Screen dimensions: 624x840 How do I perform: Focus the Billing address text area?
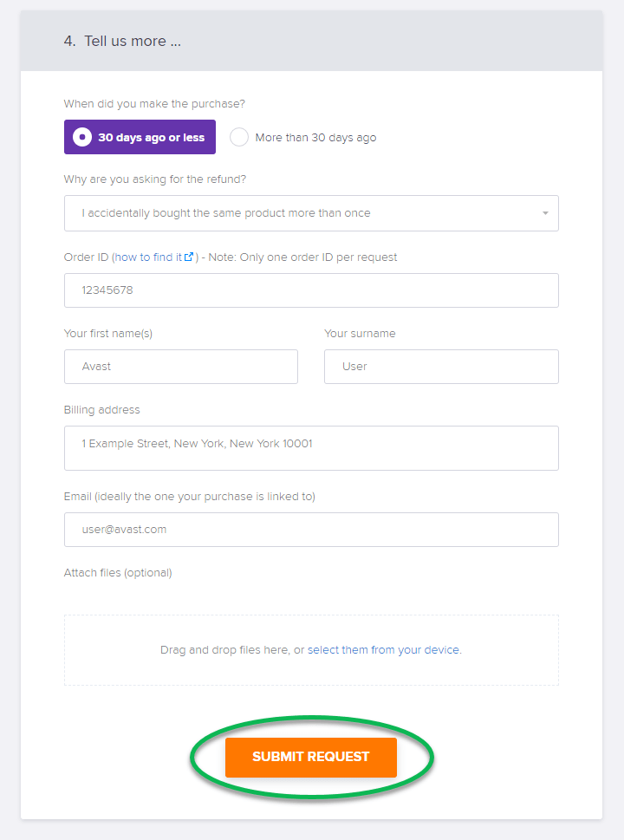(x=311, y=448)
